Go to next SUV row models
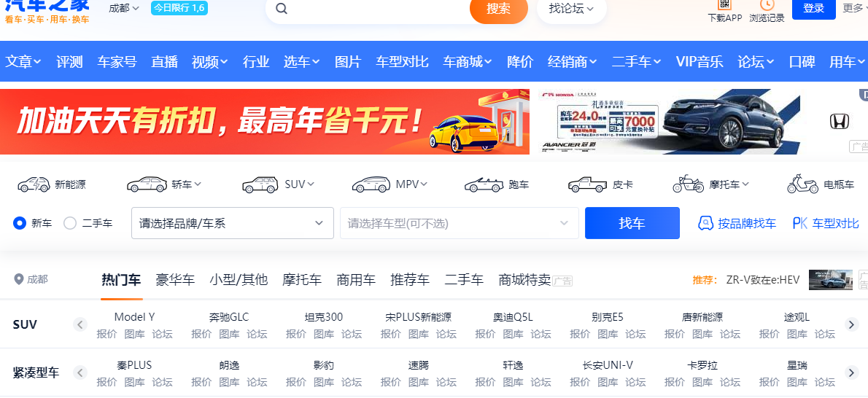Screen dimensions: 868x398 click(x=853, y=324)
